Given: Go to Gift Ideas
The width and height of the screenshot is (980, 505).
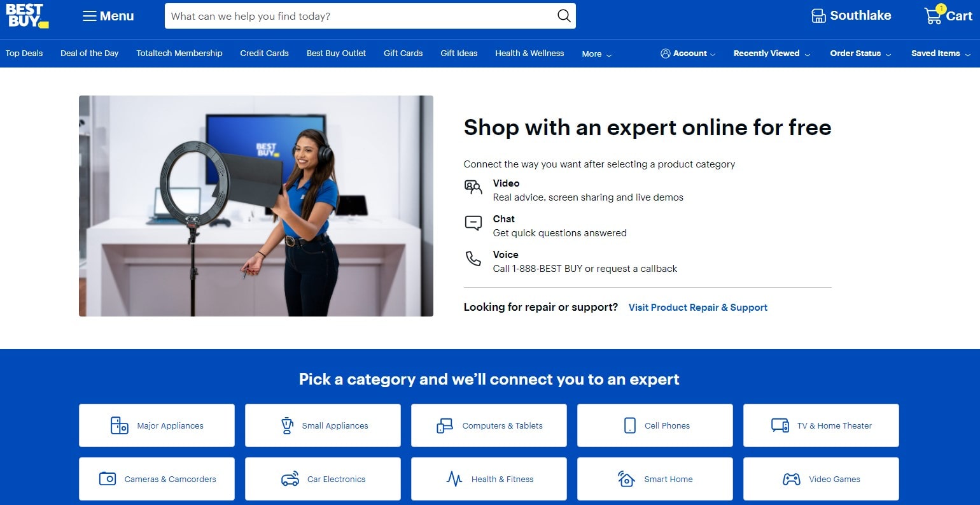Looking at the screenshot, I should pyautogui.click(x=459, y=53).
